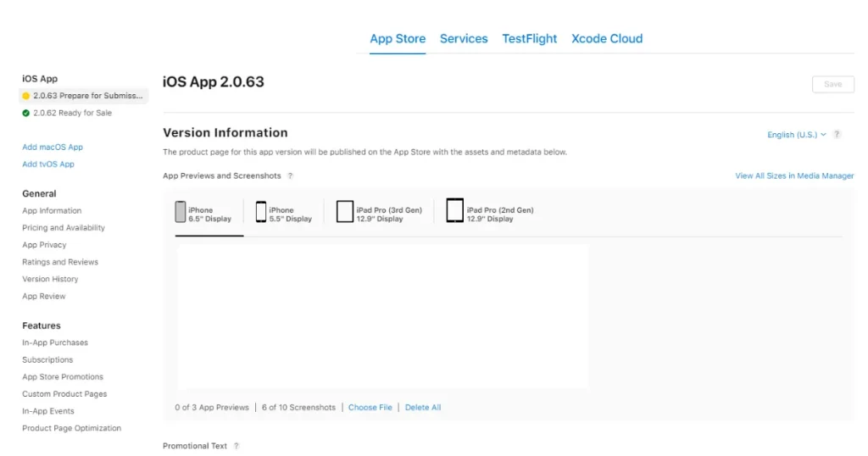Select the iPhone 5.5" Display tab
Viewport: 868px width, 456px height.
pyautogui.click(x=284, y=213)
